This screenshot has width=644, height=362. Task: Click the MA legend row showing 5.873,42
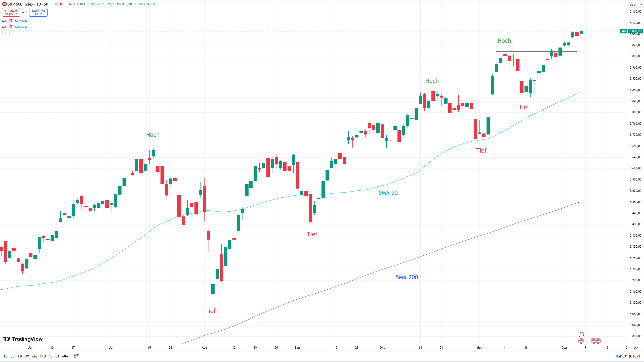click(x=15, y=27)
